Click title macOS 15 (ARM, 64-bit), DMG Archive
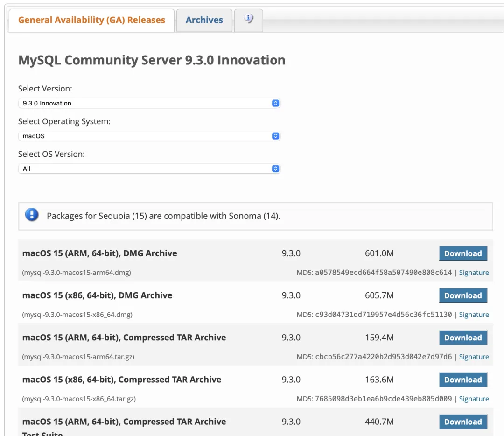This screenshot has height=436, width=504. (x=100, y=253)
